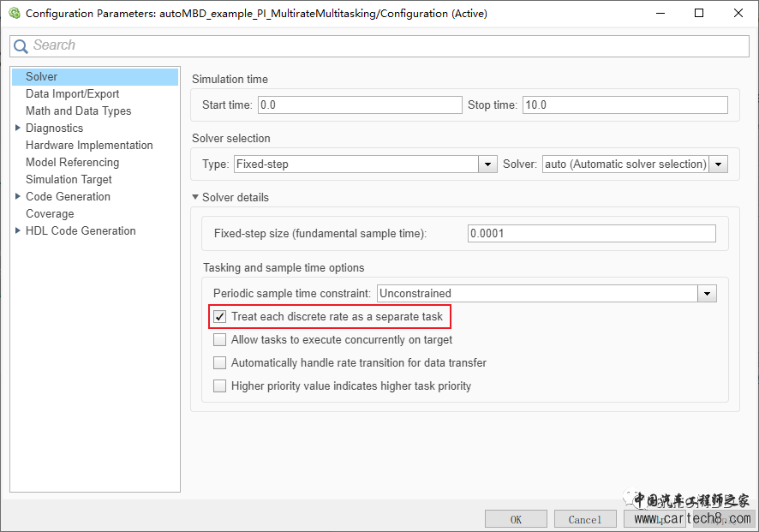Select Diagnostics category label
Image resolution: width=759 pixels, height=532 pixels.
click(x=54, y=129)
